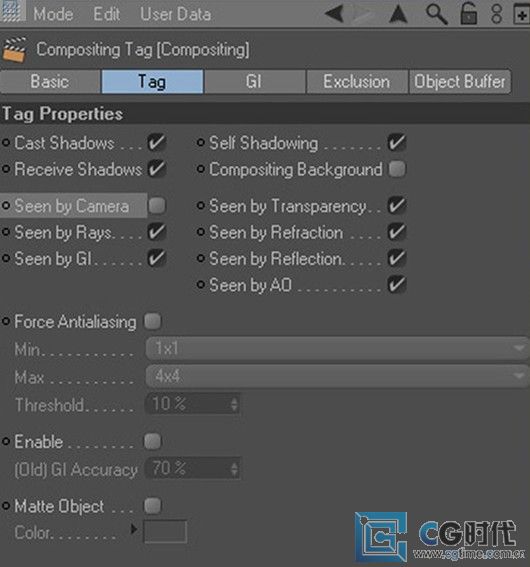Toggle the padlock lock-element icon
530x567 pixels.
pos(468,13)
